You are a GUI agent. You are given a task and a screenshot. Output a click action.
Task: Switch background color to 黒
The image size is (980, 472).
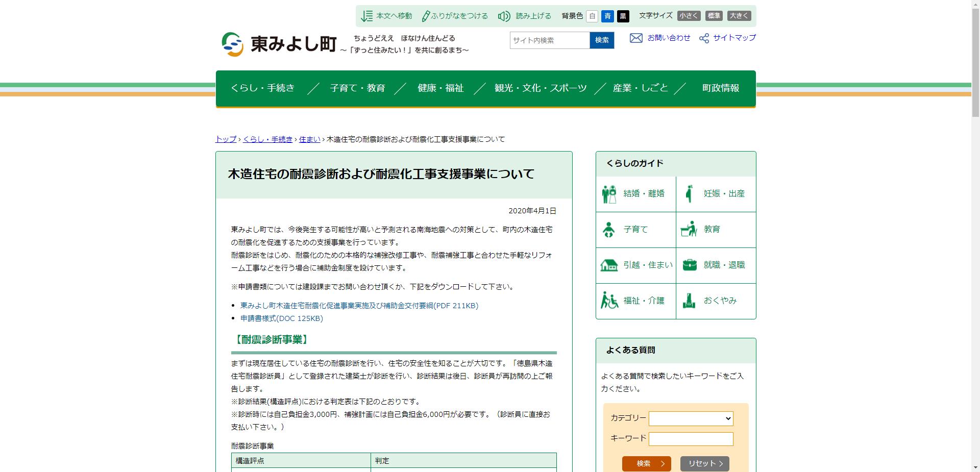[x=623, y=16]
